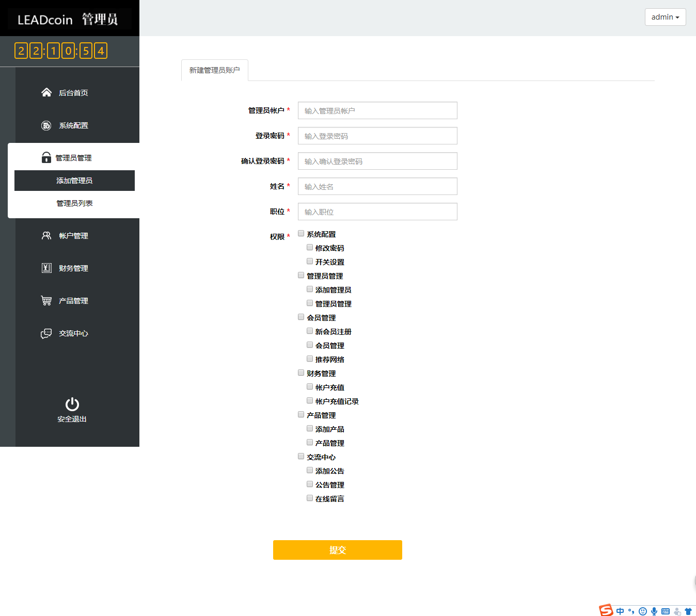Switch Sogou input language via 中 icon

click(x=620, y=611)
